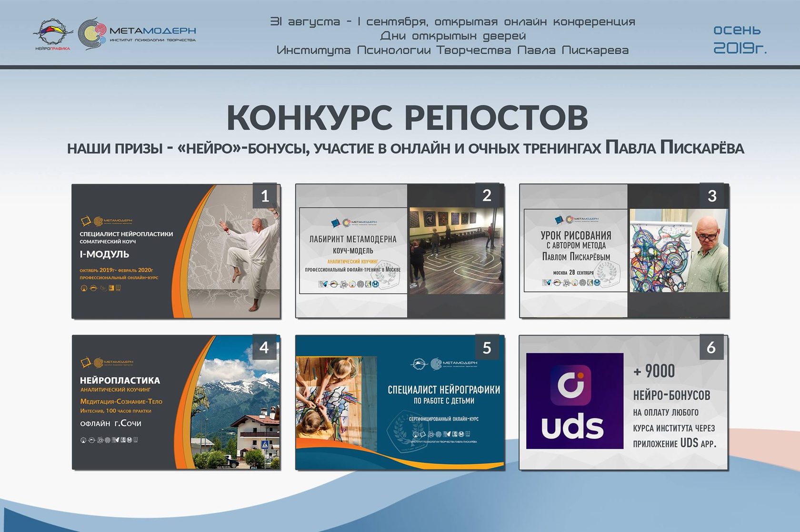Open the photo of the man with glasses
Screen dimensions: 800x532
coord(679,250)
